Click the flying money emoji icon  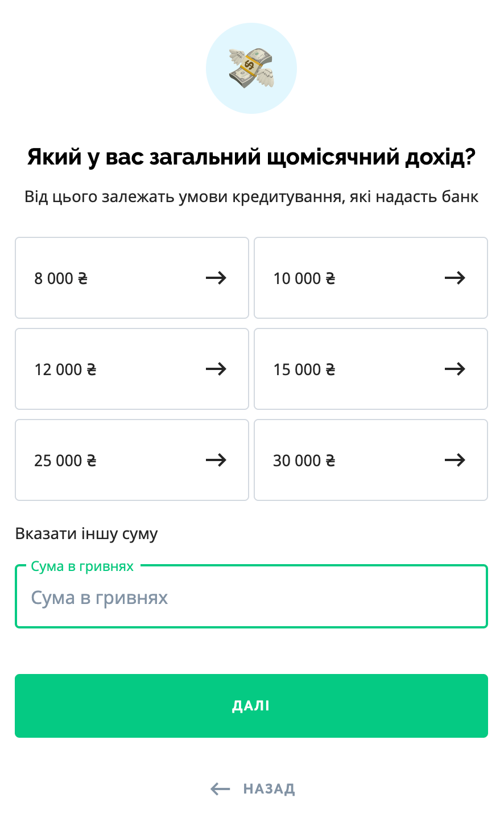click(x=251, y=68)
